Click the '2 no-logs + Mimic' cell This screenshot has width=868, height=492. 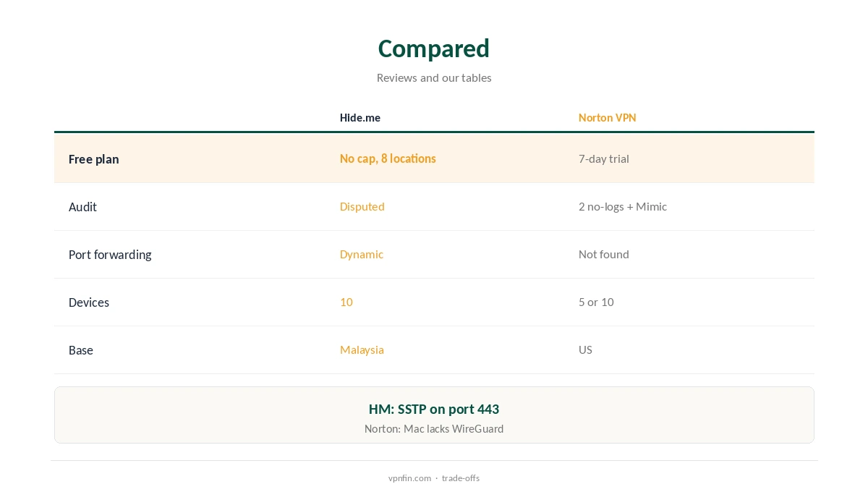(x=623, y=206)
